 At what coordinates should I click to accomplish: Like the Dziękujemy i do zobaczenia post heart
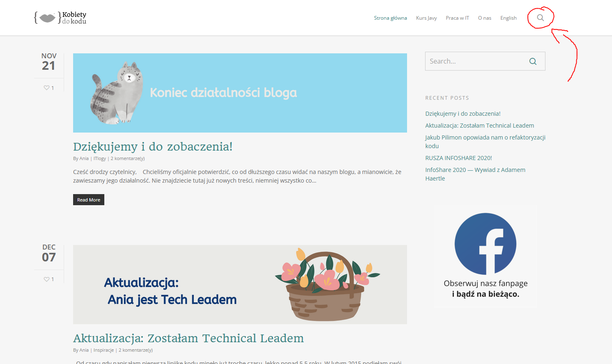point(46,88)
